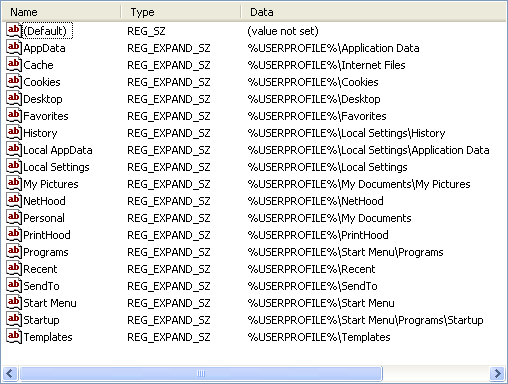Click the string icon beside Recent

[14, 268]
